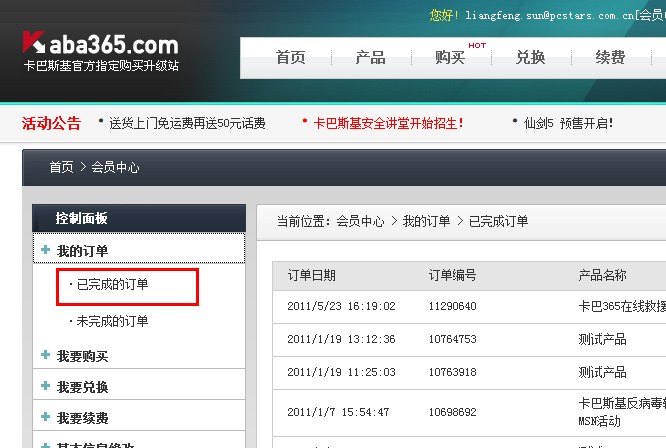
Task: Go to 首页 in the top navigation
Action: (290, 57)
